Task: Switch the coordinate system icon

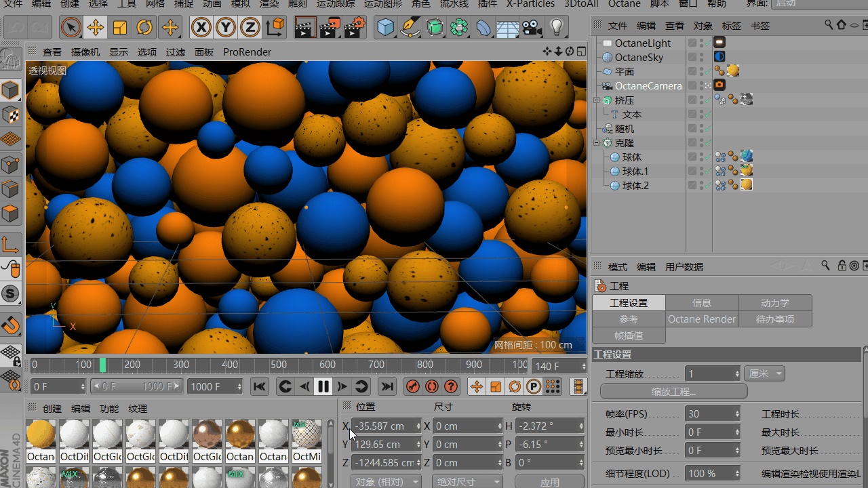Action: click(276, 28)
